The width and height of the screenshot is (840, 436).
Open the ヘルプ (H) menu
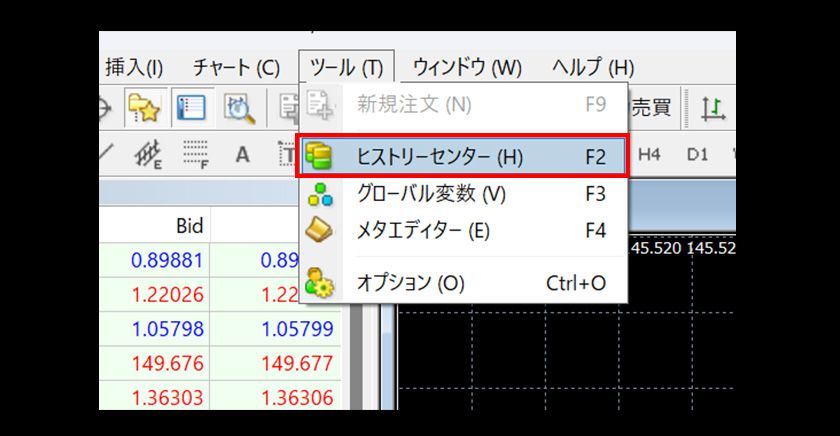[x=593, y=68]
